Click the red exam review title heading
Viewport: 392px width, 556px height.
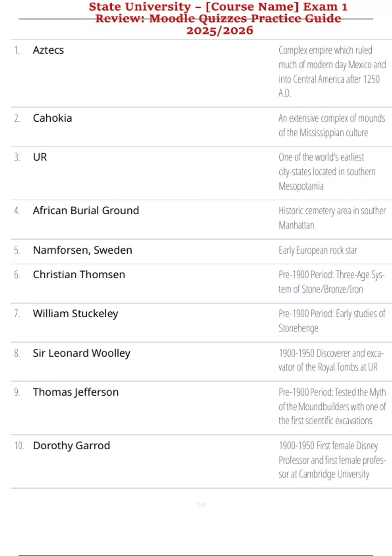point(218,12)
